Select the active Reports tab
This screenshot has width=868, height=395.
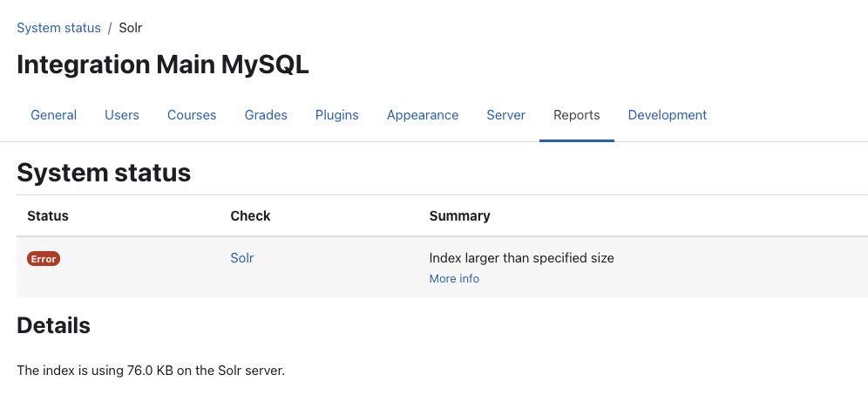pos(577,115)
